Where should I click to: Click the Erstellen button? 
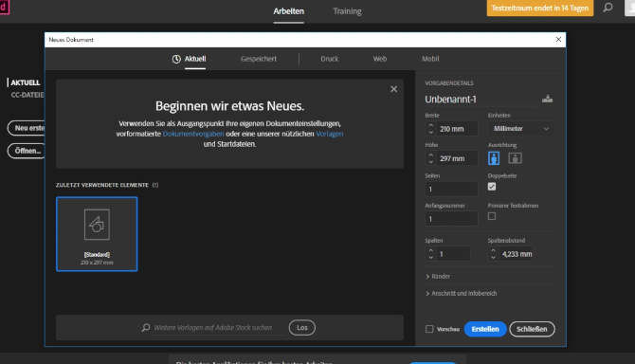(x=485, y=329)
